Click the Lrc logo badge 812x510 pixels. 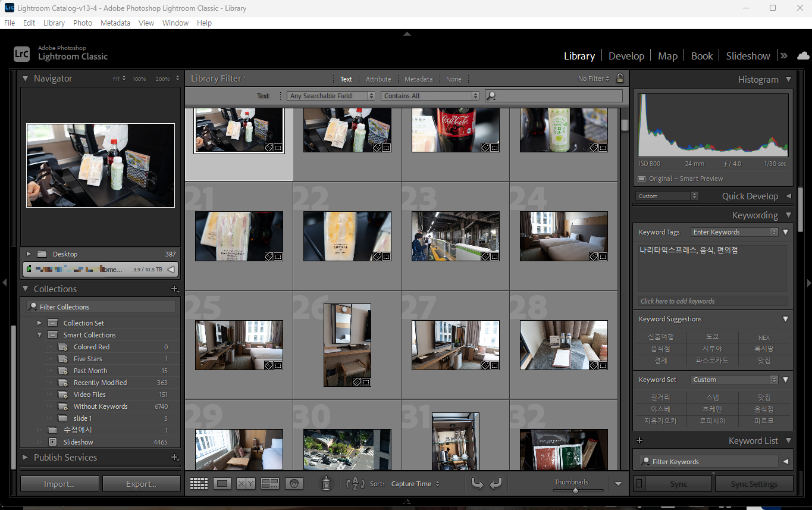pos(21,54)
